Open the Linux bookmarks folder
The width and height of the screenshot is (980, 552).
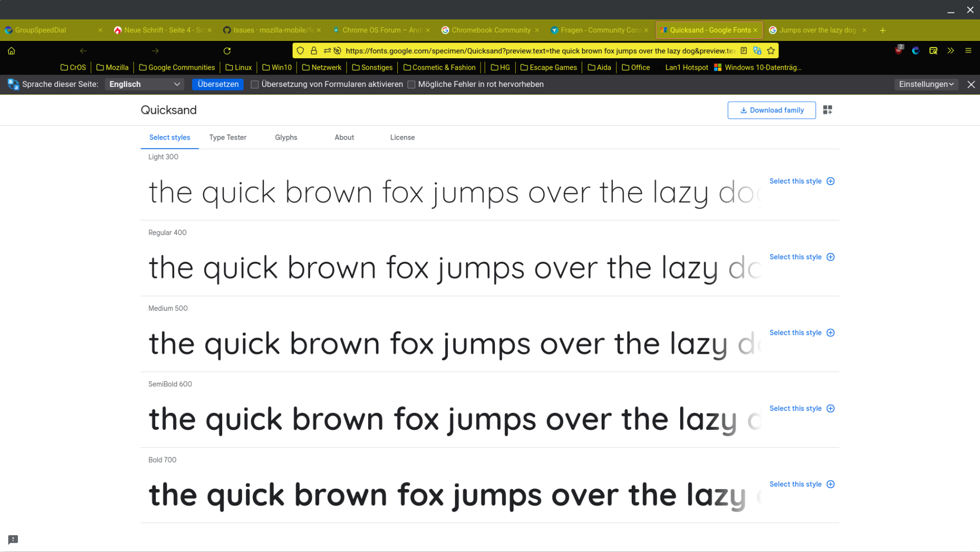click(238, 67)
